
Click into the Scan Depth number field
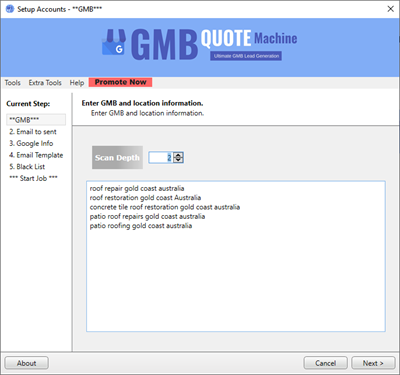tap(161, 157)
